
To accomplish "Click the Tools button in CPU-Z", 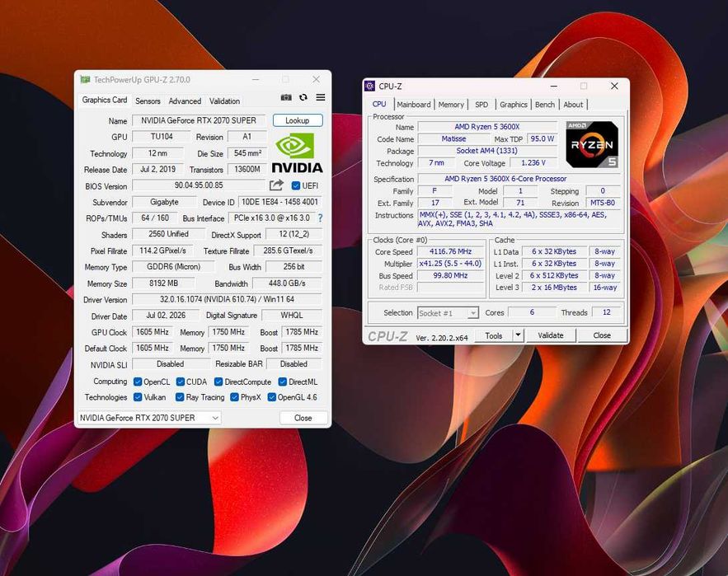I will pyautogui.click(x=494, y=335).
